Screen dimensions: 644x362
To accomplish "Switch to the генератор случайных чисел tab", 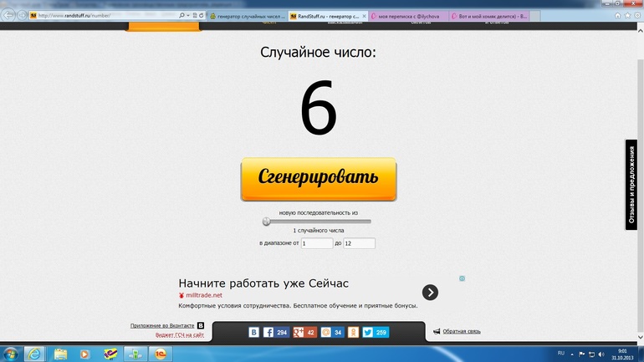I will 248,16.
